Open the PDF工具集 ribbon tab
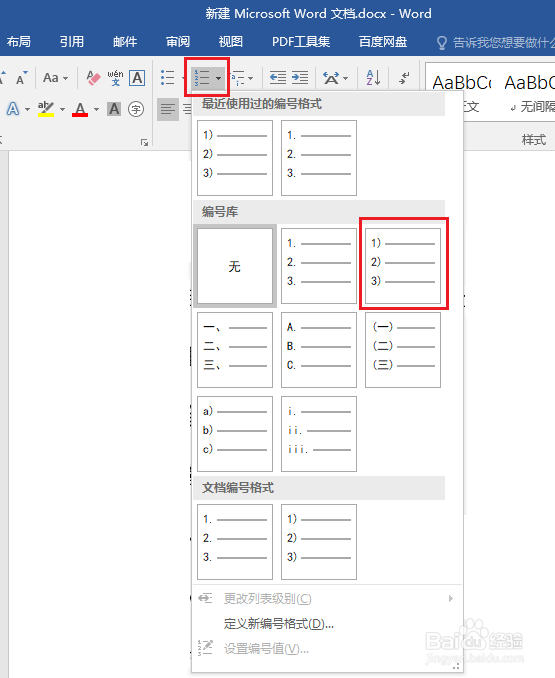555x678 pixels. (301, 42)
